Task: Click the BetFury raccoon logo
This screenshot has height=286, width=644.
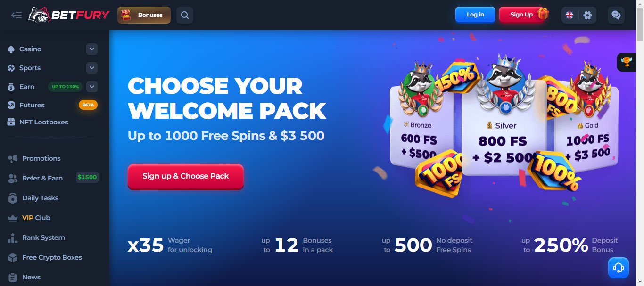Action: pos(68,15)
